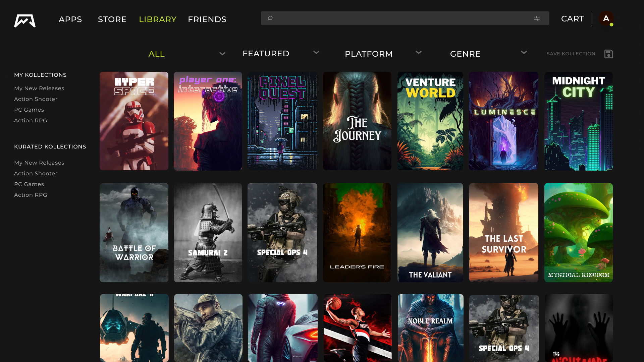Select Player One: Interactive game cover
The width and height of the screenshot is (644, 362).
pos(208,121)
